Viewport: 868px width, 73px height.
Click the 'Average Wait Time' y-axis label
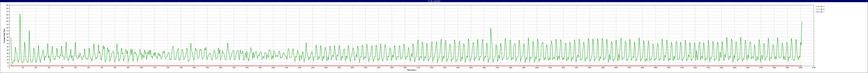tap(4, 36)
